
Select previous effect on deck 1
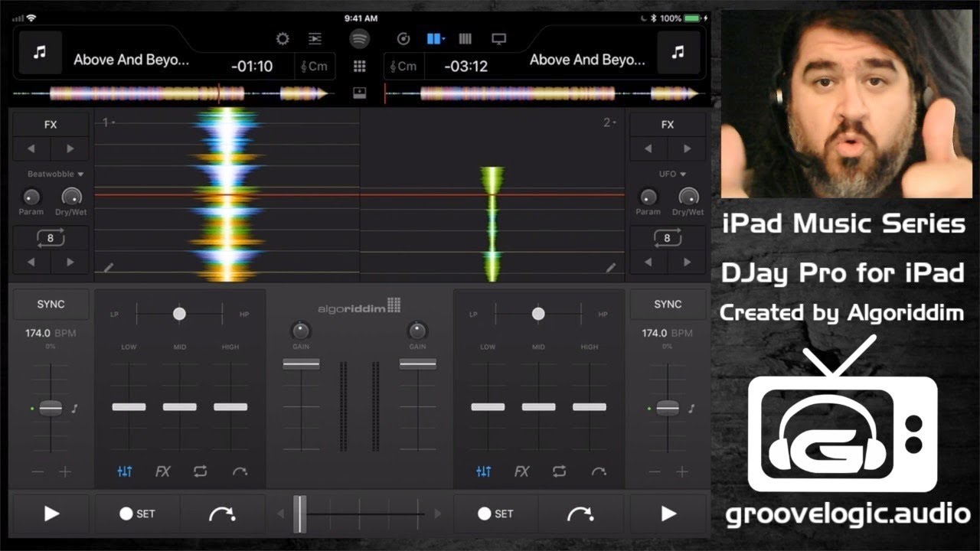pos(31,149)
